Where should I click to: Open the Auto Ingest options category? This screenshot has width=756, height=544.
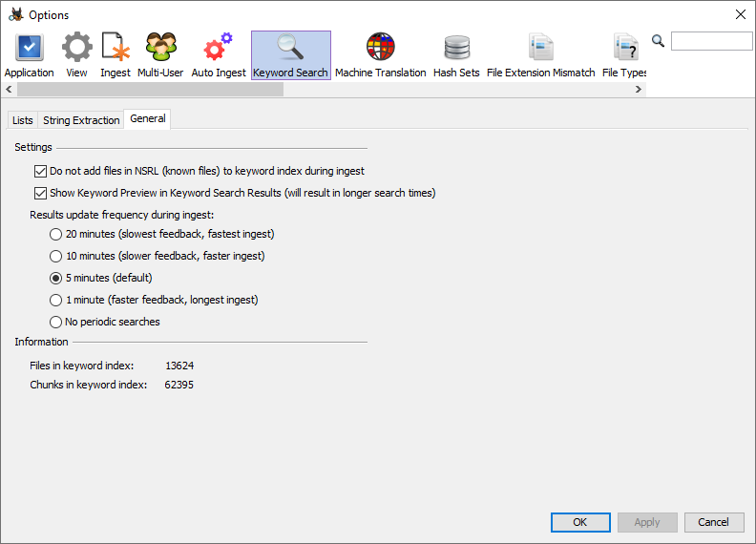pos(219,55)
